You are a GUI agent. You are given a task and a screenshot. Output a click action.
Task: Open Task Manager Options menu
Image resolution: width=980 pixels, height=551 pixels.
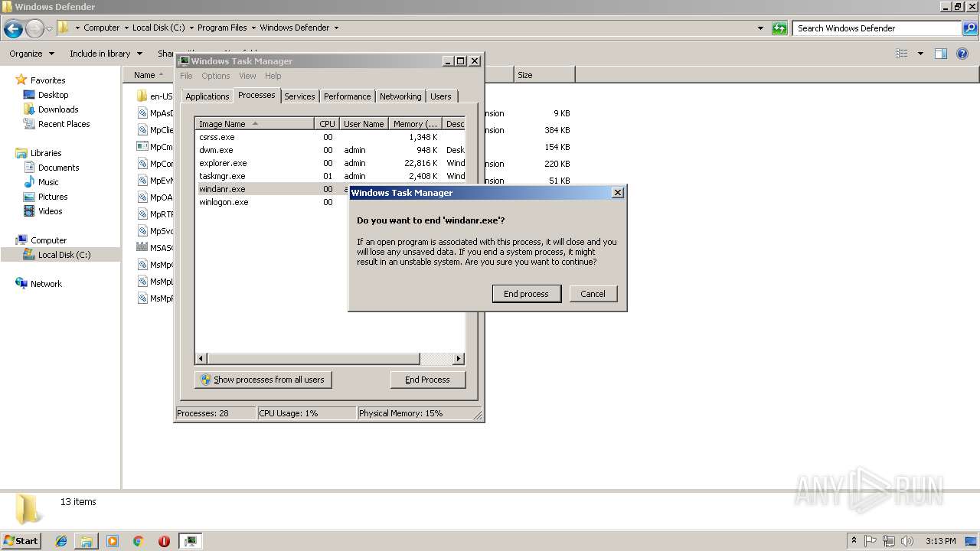pos(216,76)
